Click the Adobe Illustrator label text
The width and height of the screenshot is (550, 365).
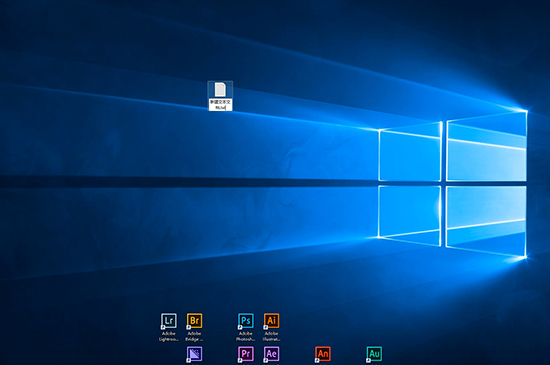click(x=271, y=336)
